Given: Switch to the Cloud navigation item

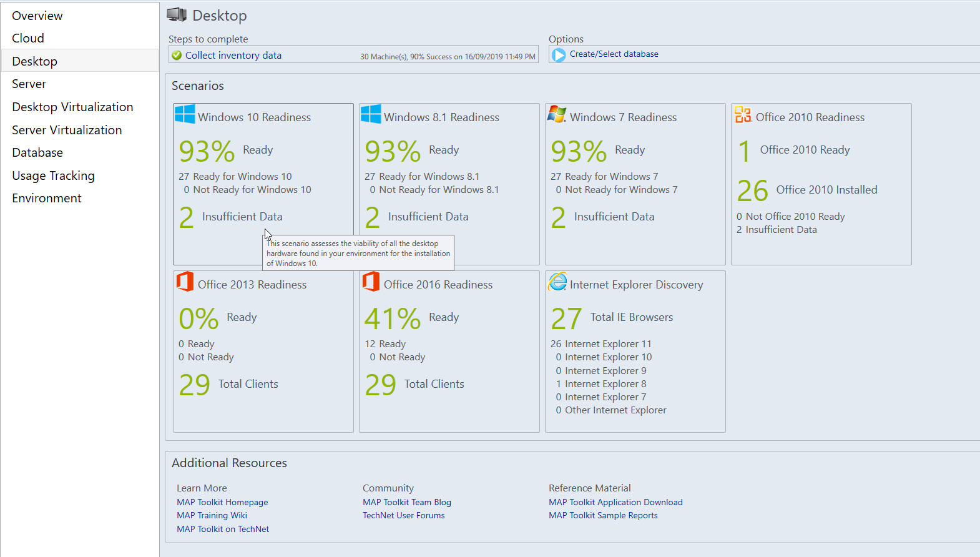Looking at the screenshot, I should click(x=28, y=38).
